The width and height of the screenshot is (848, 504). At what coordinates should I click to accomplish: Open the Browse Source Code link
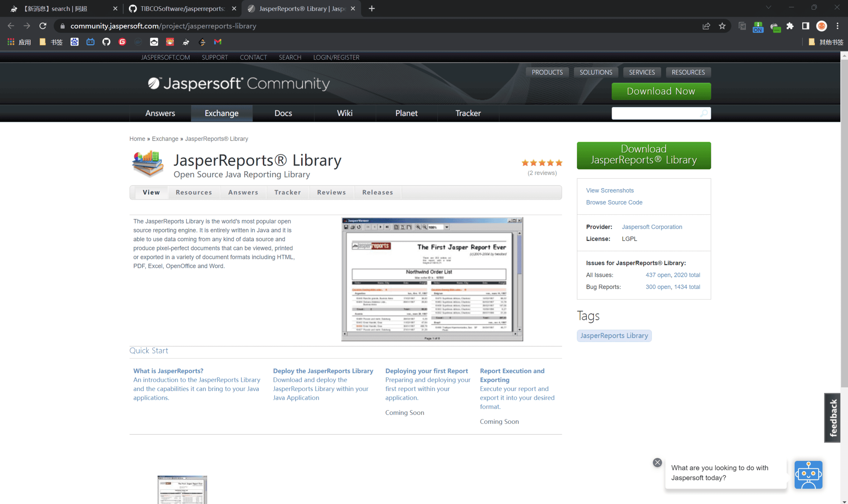click(x=614, y=202)
